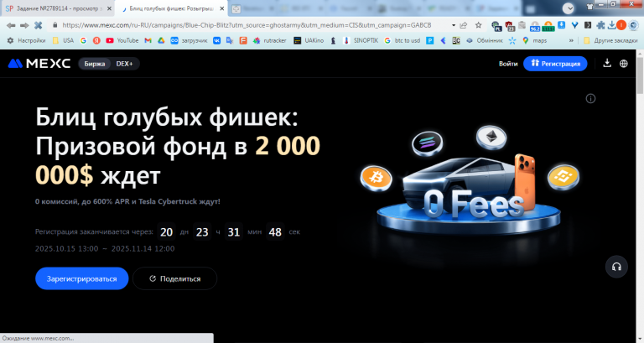Screen dimensions: 644x343
Task: Open the USA bookmarks folder
Action: coord(64,40)
